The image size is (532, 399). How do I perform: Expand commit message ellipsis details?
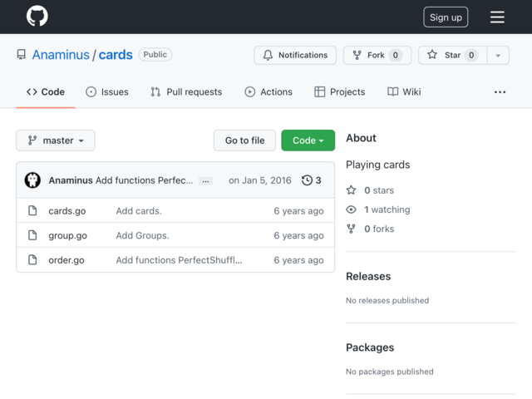(205, 181)
